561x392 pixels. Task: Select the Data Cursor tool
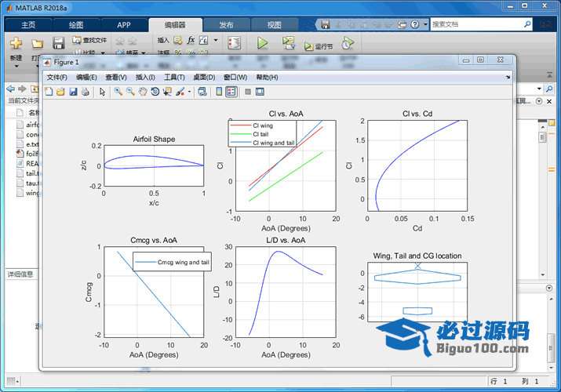pos(168,92)
